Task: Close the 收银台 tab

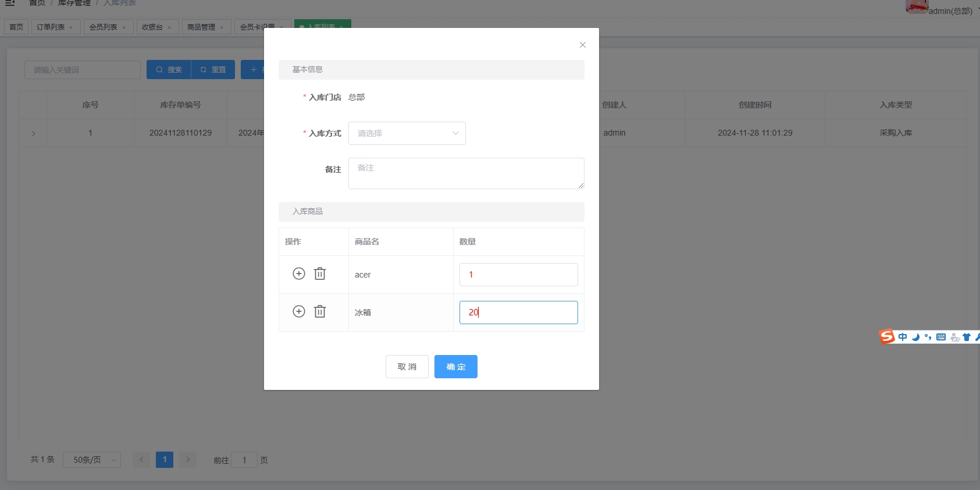Action: (x=169, y=27)
